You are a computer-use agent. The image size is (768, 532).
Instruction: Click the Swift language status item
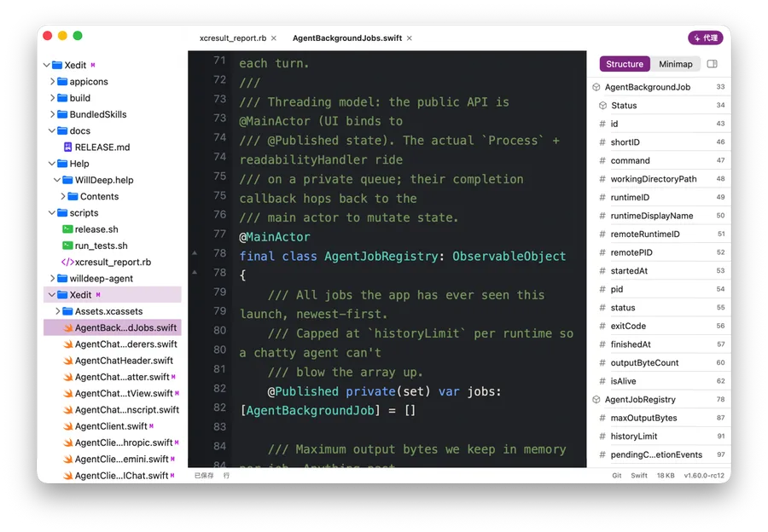[638, 475]
